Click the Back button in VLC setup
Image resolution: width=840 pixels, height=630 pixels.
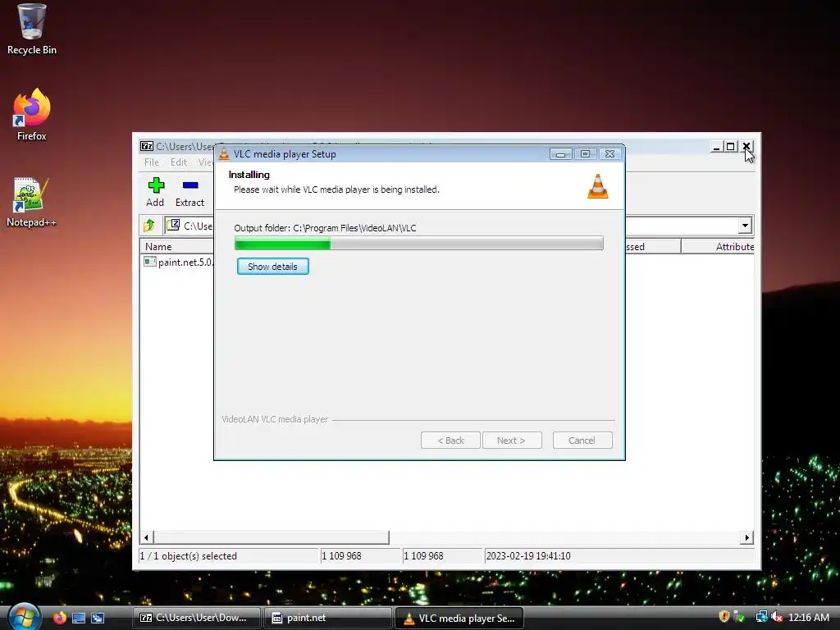(x=450, y=441)
